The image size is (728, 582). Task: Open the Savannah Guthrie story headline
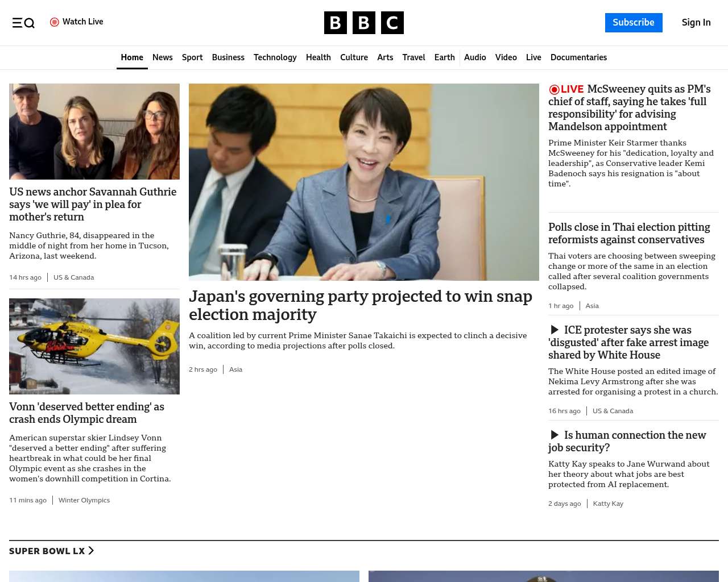93,204
